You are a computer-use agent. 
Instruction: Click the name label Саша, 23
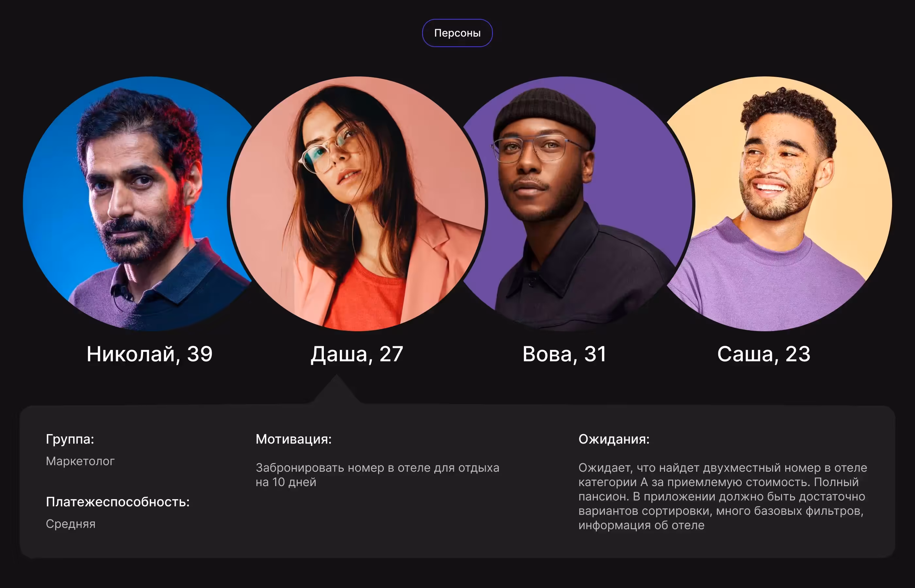pyautogui.click(x=764, y=354)
